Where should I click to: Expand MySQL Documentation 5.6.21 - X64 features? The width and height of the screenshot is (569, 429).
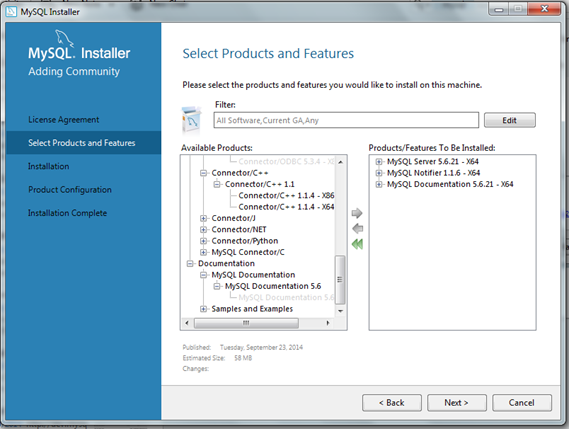379,184
